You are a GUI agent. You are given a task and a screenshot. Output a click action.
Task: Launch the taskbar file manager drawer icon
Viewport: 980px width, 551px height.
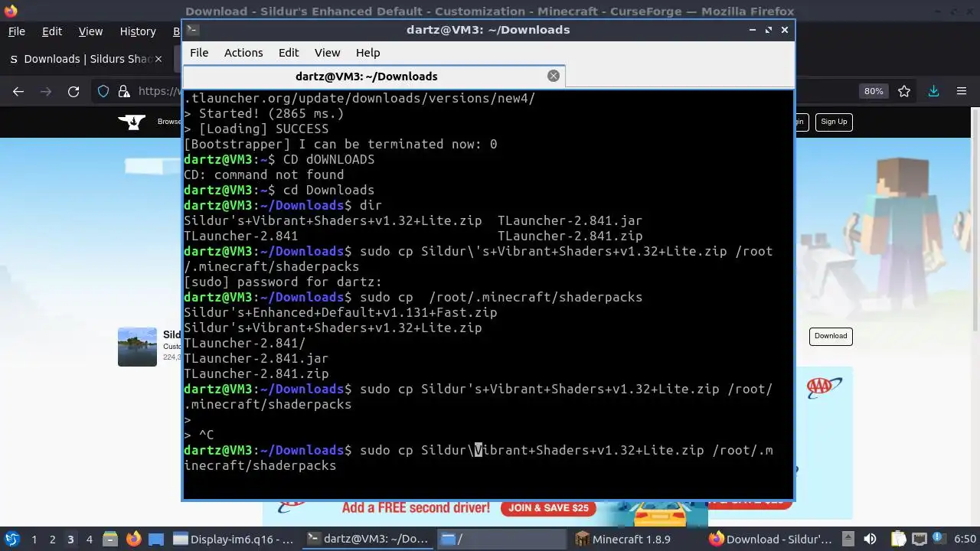coord(109,539)
